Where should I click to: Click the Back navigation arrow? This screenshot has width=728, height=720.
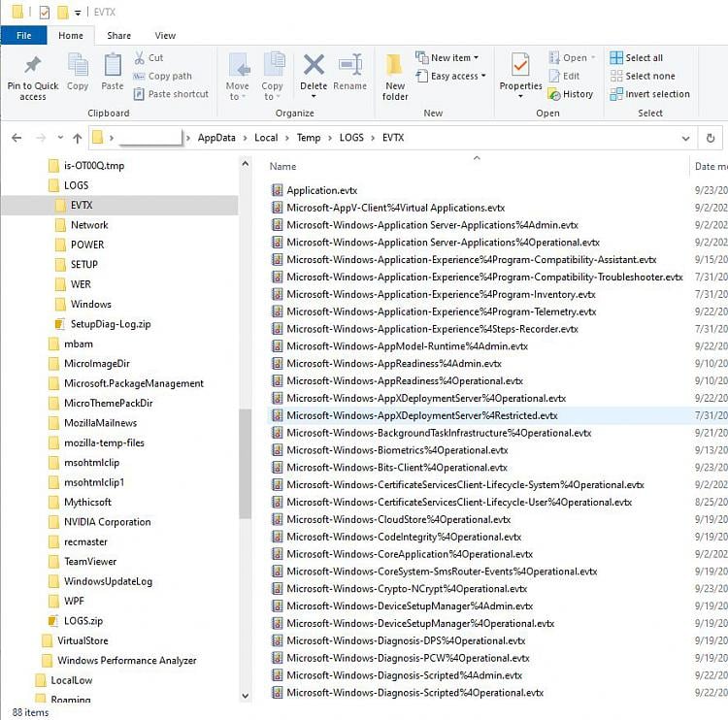pos(17,138)
